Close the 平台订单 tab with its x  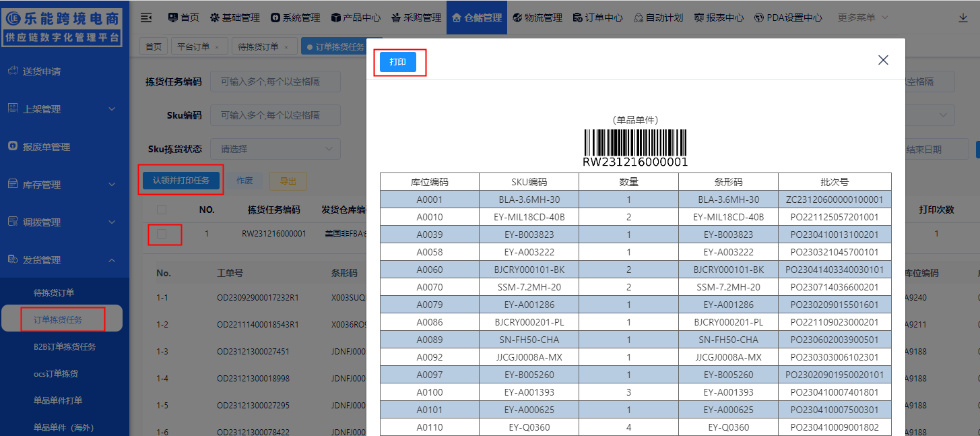pos(216,47)
